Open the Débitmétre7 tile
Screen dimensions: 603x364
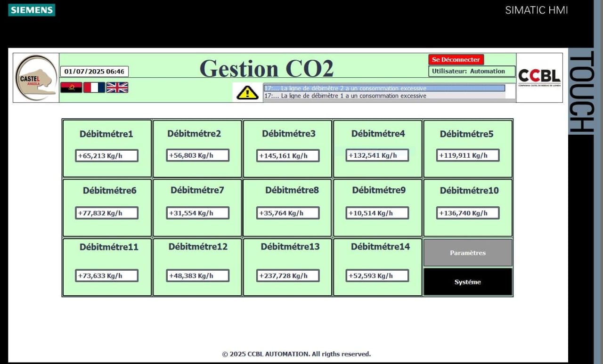(x=197, y=208)
